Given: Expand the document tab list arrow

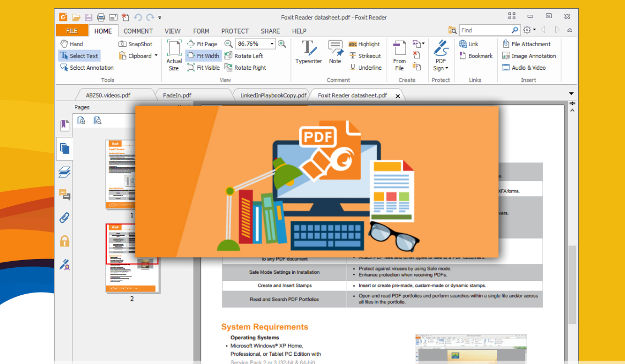Looking at the screenshot, I should point(571,94).
